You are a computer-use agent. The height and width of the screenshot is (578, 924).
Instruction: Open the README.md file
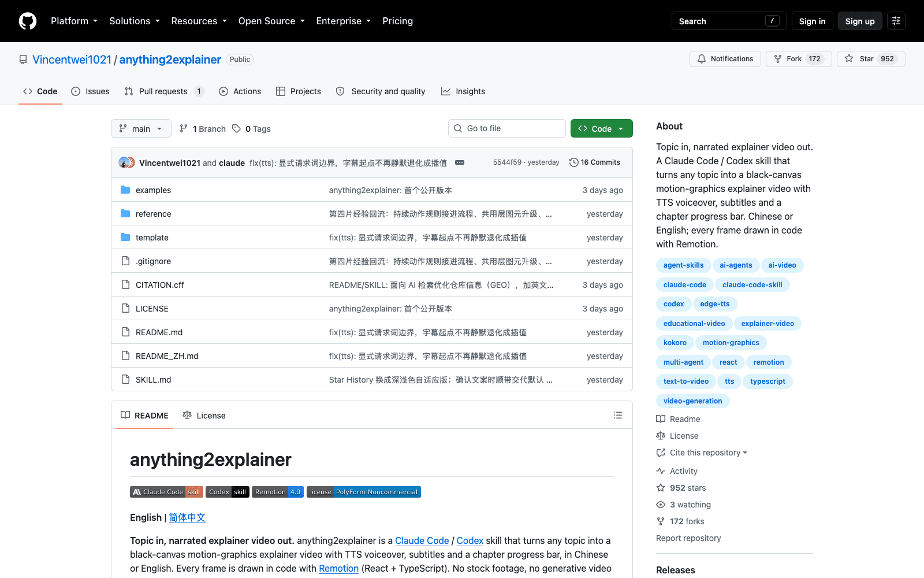[159, 332]
